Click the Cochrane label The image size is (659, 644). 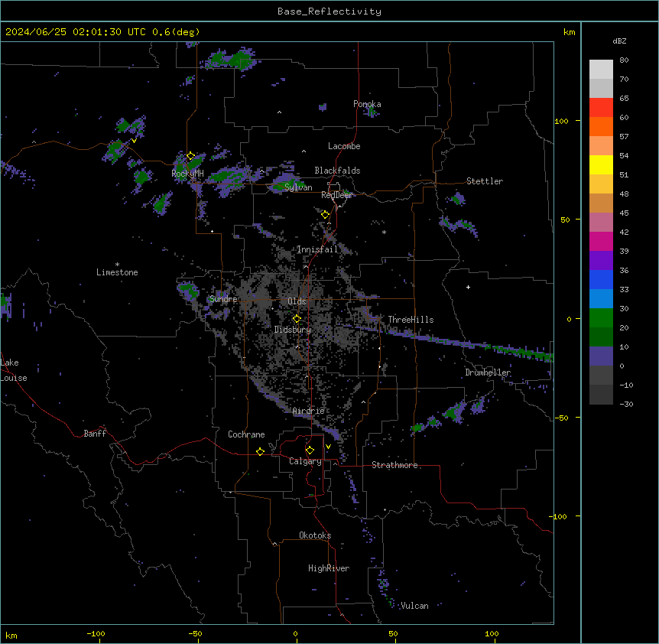(x=246, y=434)
